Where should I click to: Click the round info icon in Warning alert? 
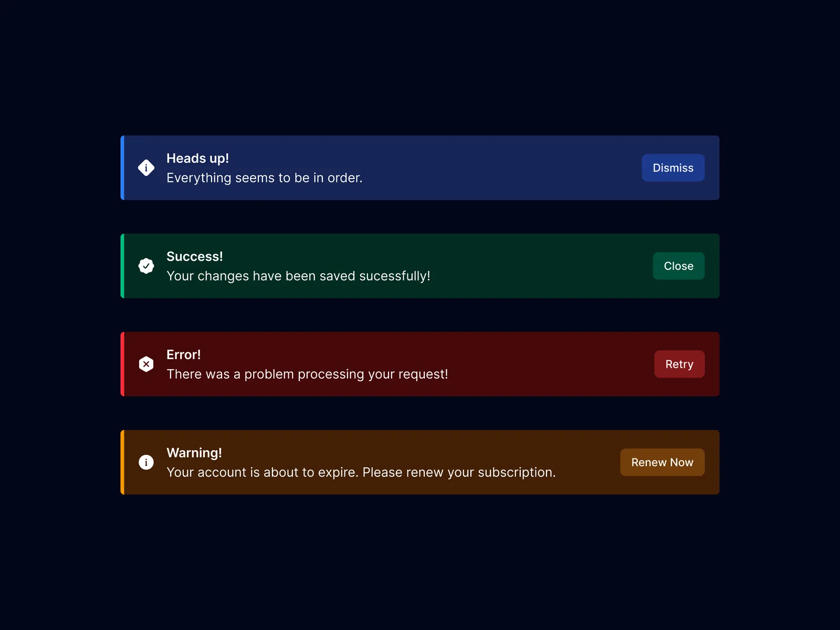[146, 463]
